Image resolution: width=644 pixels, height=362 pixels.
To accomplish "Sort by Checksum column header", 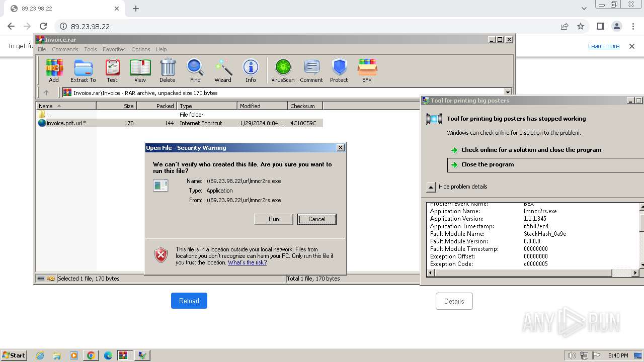I will coord(305,106).
